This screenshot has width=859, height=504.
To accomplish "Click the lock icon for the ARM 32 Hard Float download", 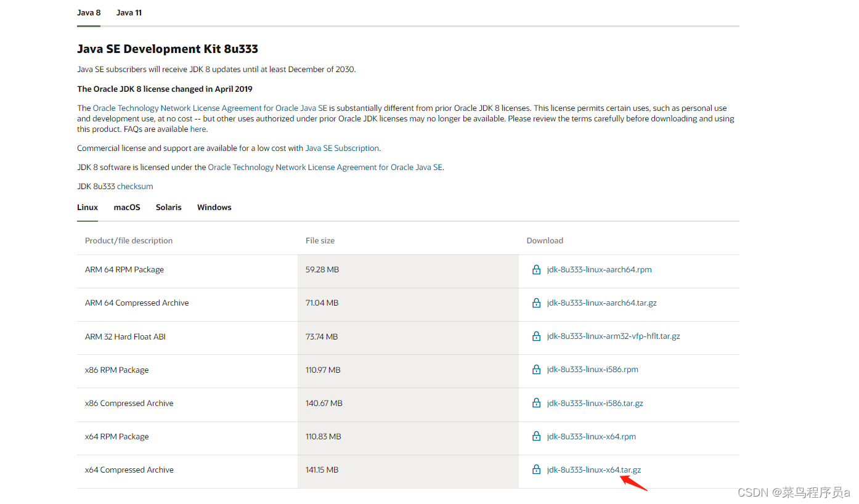I will [535, 336].
